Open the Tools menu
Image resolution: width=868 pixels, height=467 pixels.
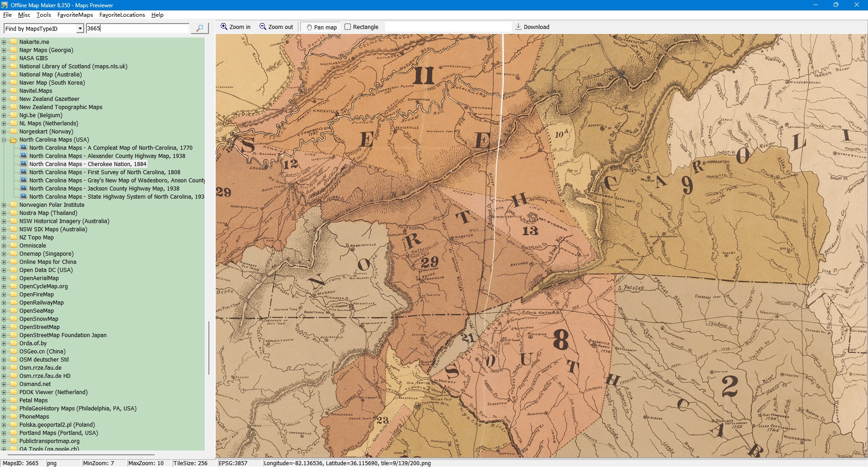(43, 15)
